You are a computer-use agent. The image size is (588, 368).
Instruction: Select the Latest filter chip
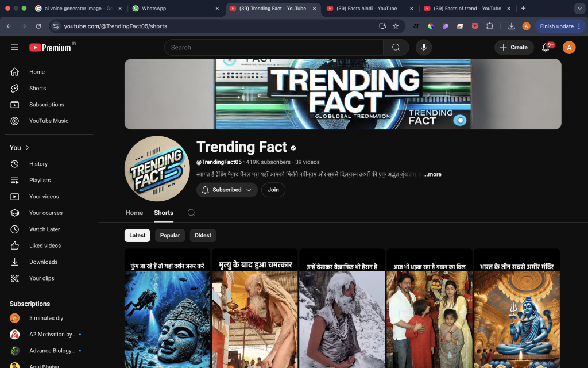coord(137,235)
